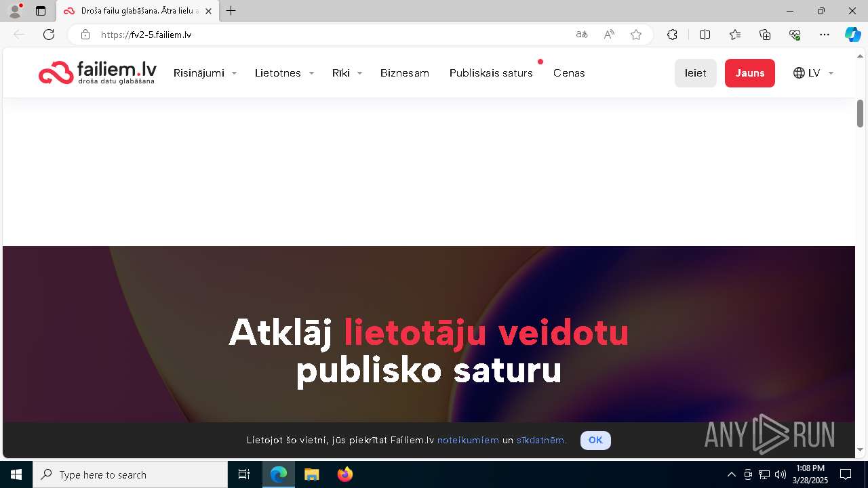Open Edge settings and more menu

click(825, 35)
